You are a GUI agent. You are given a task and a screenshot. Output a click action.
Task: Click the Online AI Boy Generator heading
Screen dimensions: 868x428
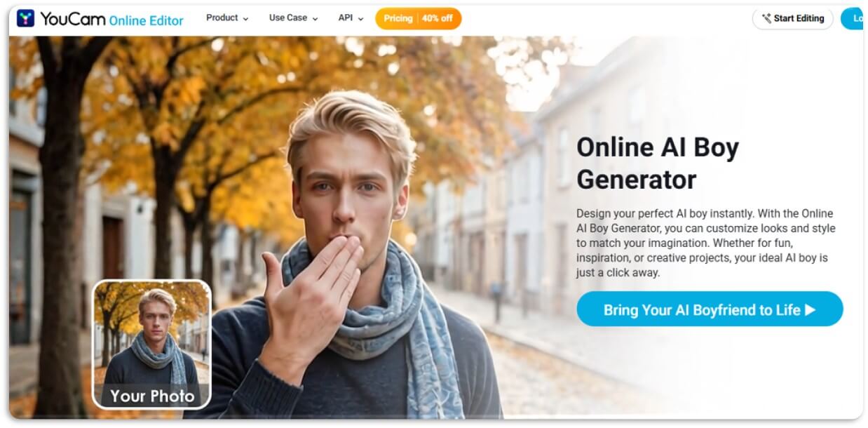pos(658,163)
